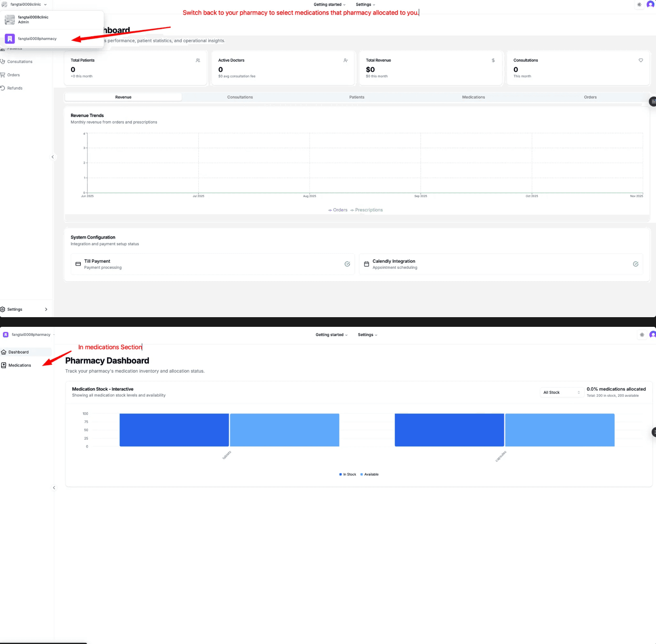Click the Total Patients people icon
Image resolution: width=656 pixels, height=644 pixels.
click(198, 61)
